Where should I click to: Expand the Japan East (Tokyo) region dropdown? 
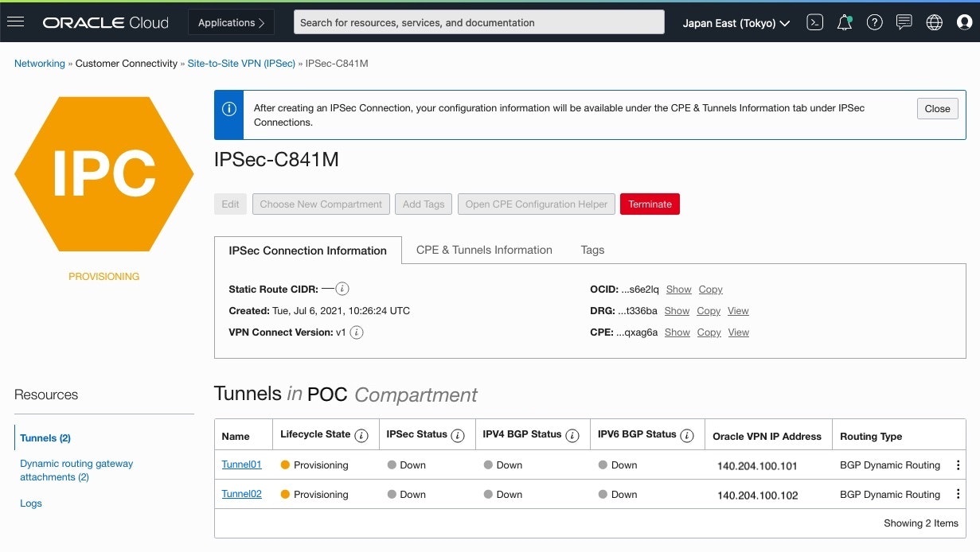736,23
